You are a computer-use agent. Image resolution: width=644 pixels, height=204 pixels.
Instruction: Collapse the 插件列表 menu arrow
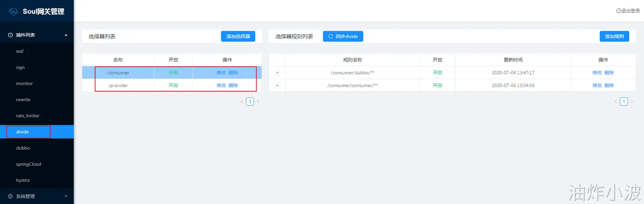point(66,35)
